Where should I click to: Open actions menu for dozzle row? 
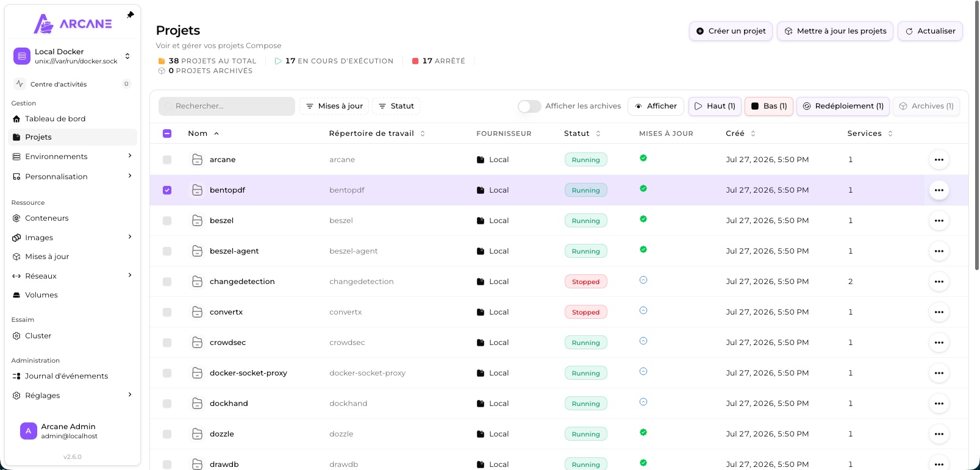pos(939,434)
